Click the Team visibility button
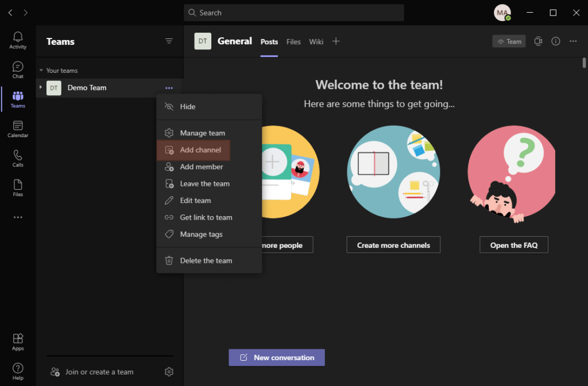588x386 pixels. pos(509,41)
